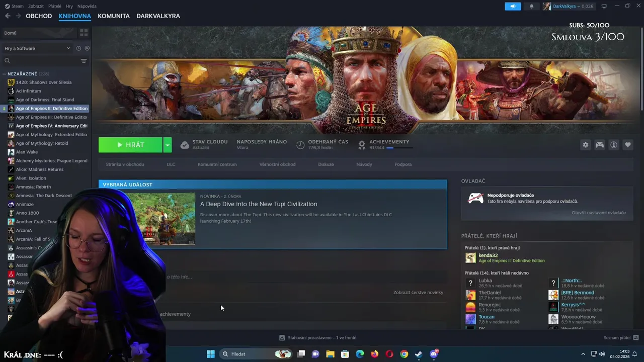Click the library search field
This screenshot has height=362, width=644.
coord(44,61)
